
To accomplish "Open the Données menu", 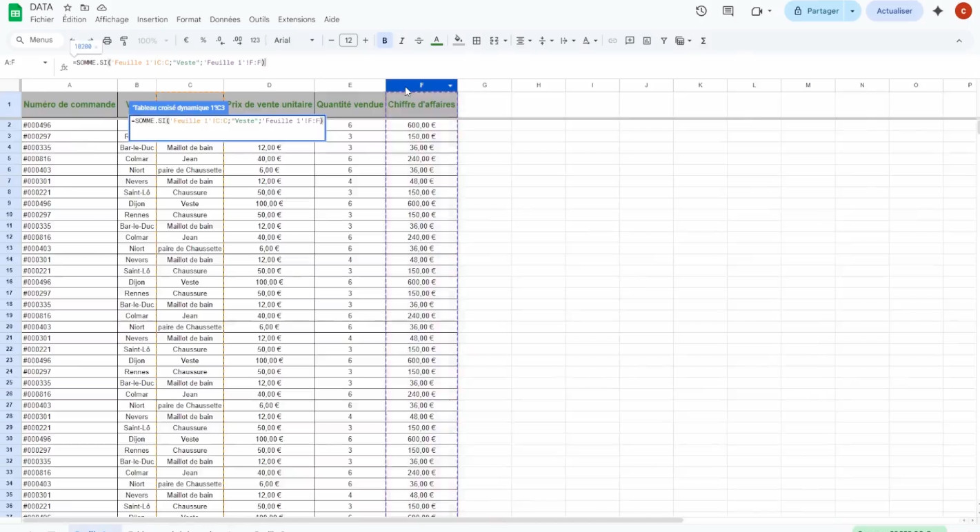I will (225, 19).
